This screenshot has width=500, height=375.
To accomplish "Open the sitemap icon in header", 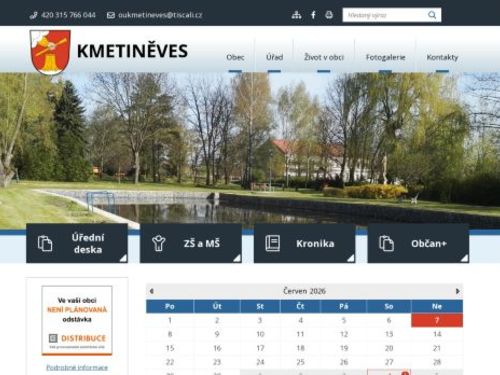I will [296, 15].
